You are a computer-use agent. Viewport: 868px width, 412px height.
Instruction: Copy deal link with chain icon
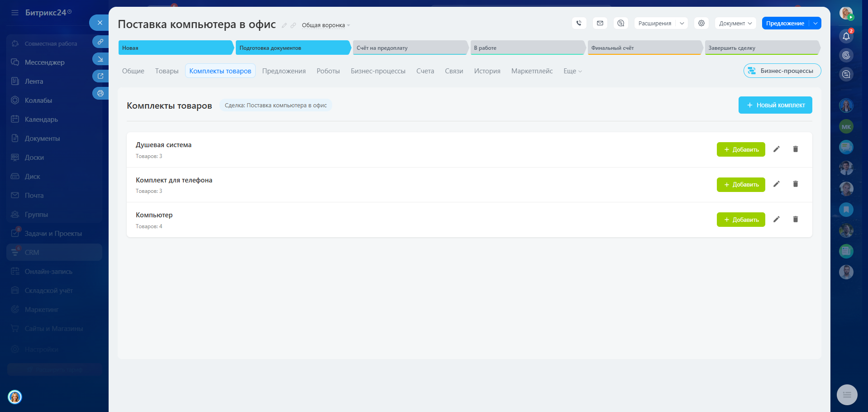click(293, 25)
